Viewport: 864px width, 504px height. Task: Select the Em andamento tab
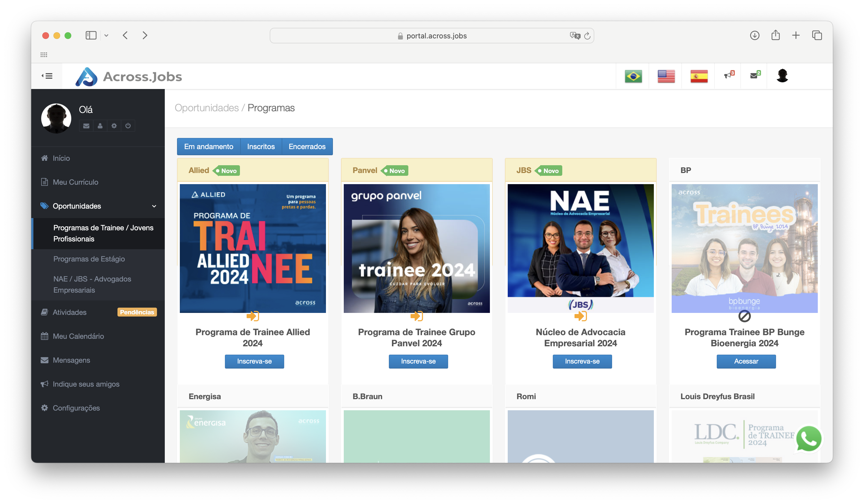[x=208, y=146]
